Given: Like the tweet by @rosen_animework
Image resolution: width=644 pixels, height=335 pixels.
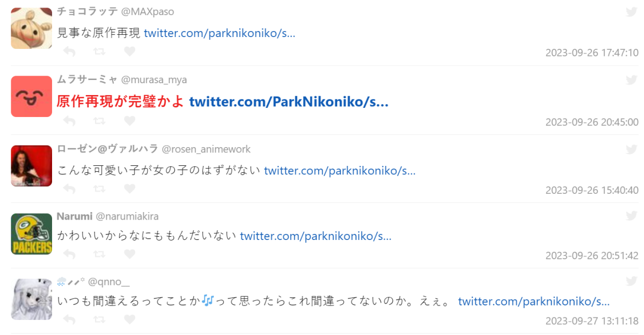Looking at the screenshot, I should coord(129,188).
